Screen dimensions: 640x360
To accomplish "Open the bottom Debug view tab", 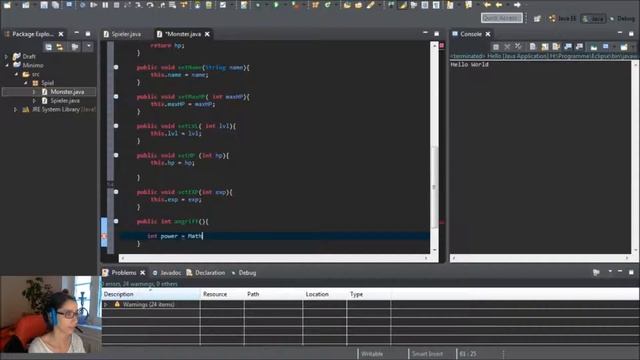I will tap(244, 273).
